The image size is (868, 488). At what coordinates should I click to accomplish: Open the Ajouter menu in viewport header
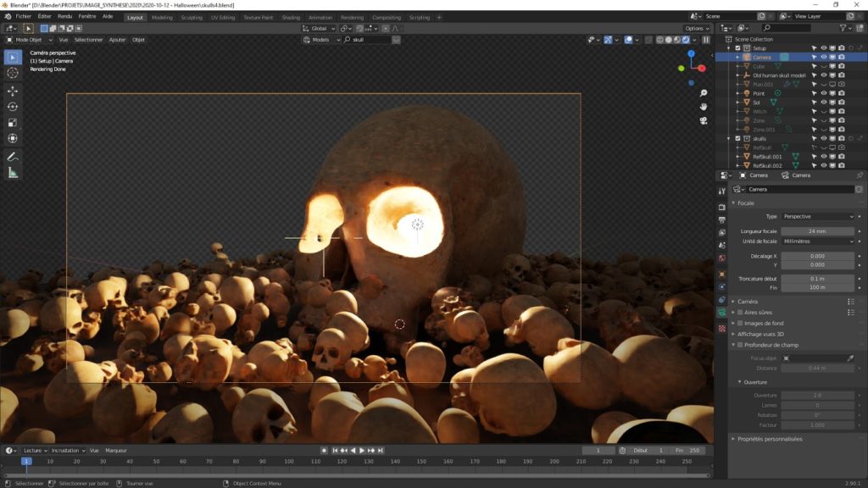click(117, 40)
